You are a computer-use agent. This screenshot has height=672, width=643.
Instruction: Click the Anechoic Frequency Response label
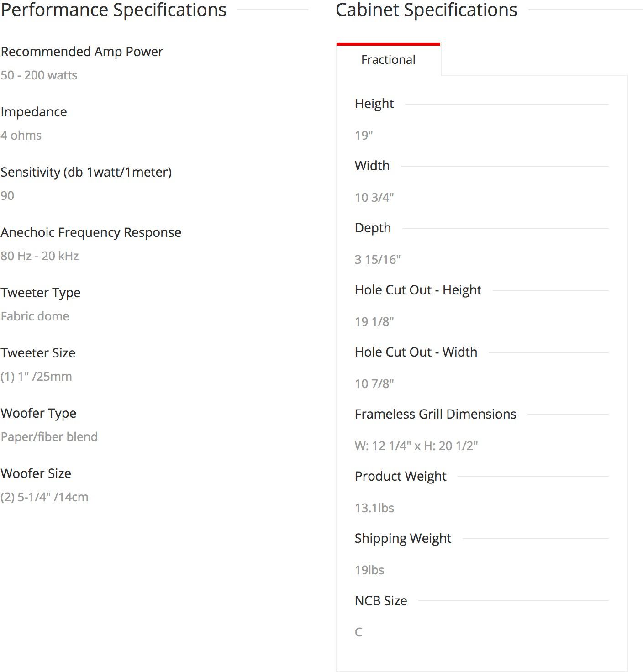point(91,232)
